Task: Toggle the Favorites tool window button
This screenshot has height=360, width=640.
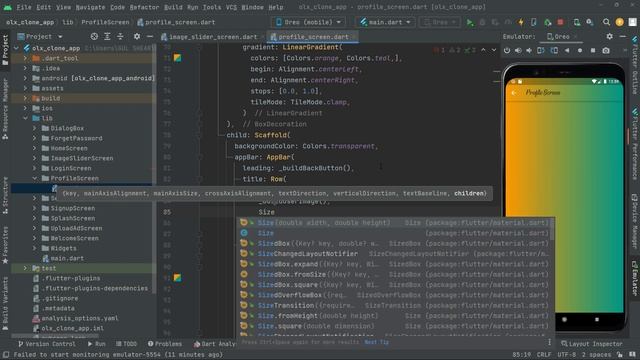Action: (5, 245)
